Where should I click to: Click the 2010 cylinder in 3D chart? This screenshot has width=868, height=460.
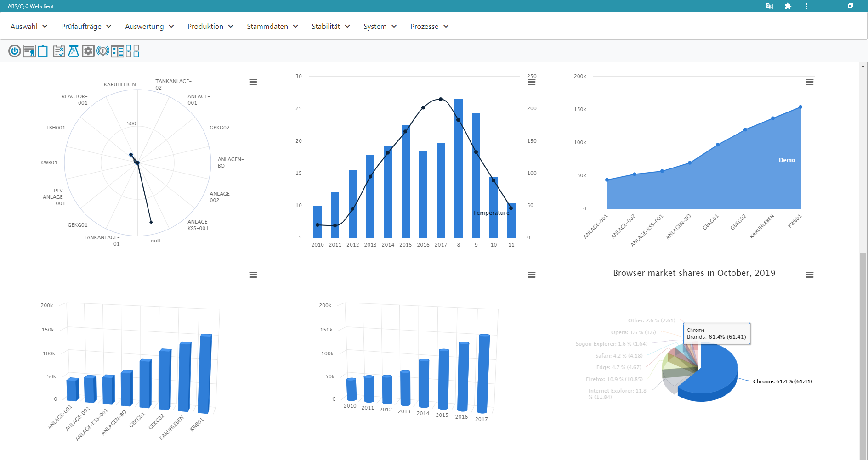click(352, 389)
